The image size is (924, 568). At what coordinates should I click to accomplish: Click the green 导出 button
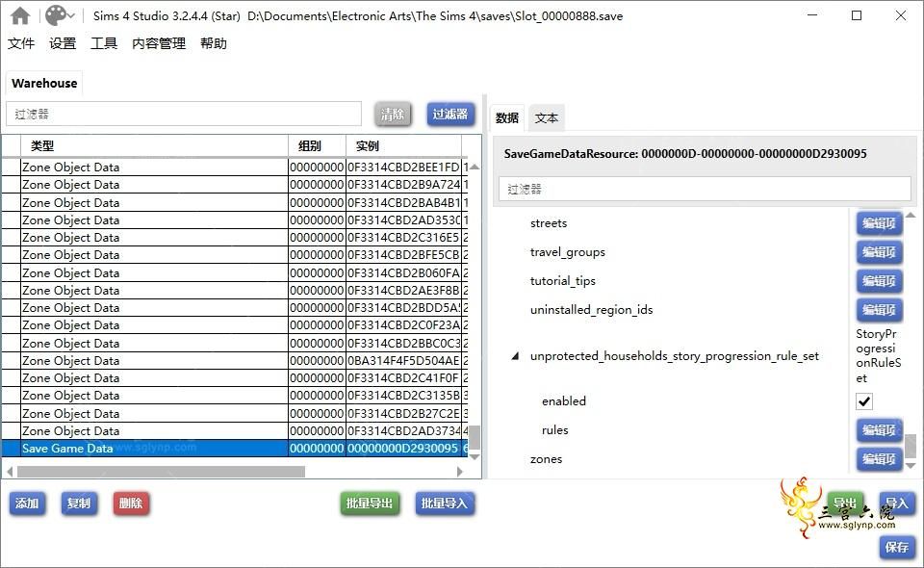845,503
